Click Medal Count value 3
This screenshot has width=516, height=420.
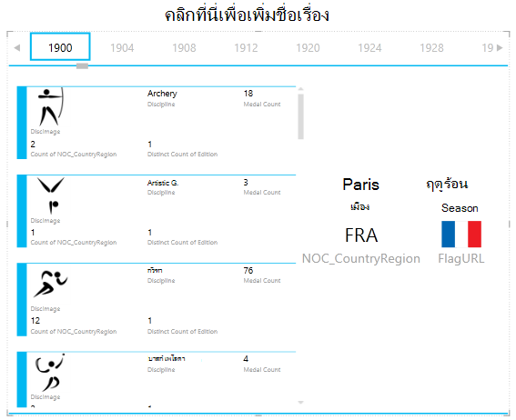pyautogui.click(x=246, y=183)
